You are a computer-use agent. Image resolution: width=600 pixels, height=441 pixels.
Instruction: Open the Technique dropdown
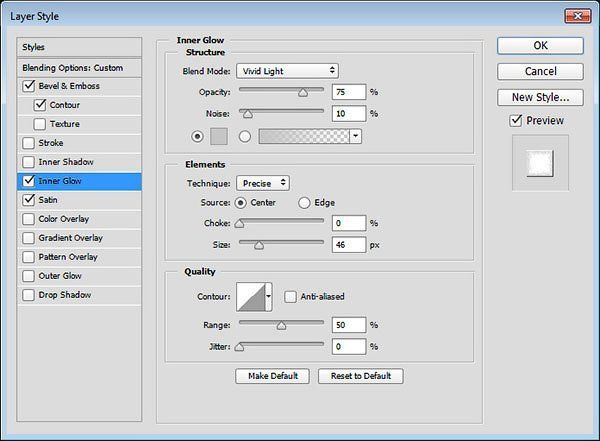263,183
